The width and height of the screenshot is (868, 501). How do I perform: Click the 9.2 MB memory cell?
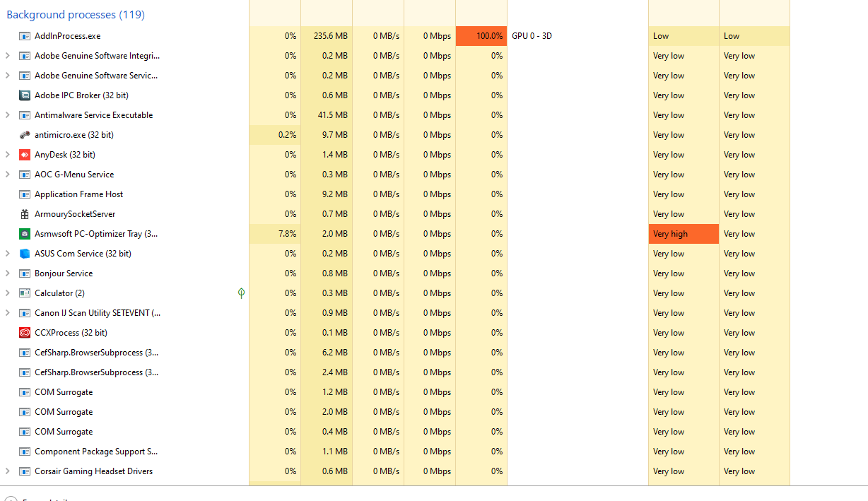(327, 194)
